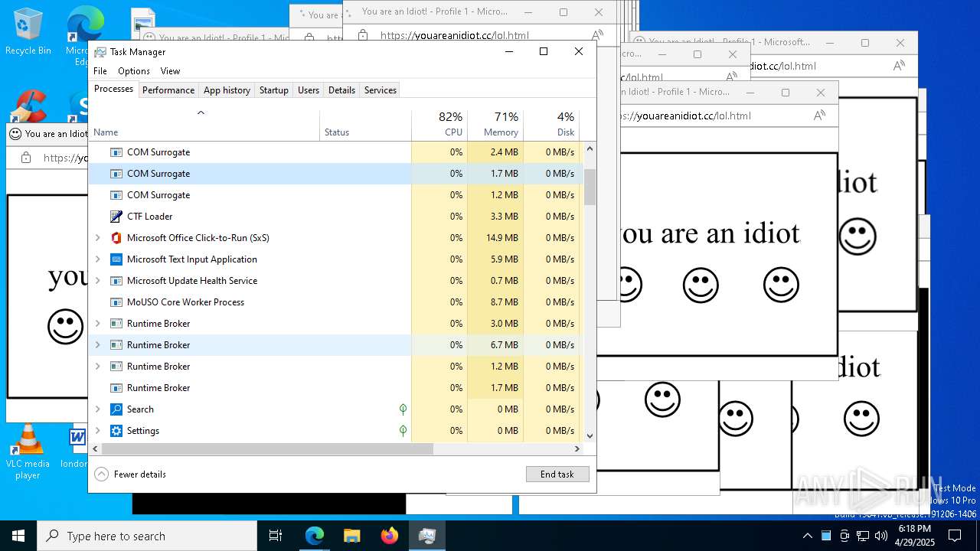Image resolution: width=980 pixels, height=551 pixels.
Task: Click the Status column header
Action: [366, 126]
